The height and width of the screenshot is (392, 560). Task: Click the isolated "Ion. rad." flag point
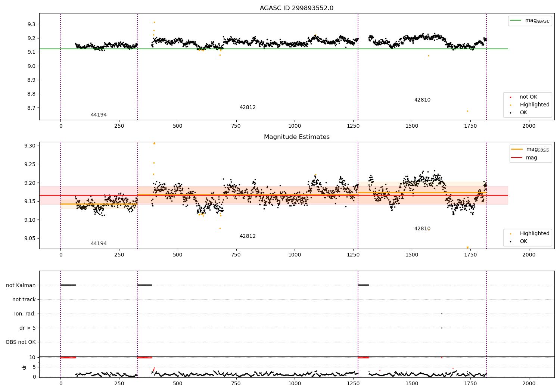[x=442, y=314]
